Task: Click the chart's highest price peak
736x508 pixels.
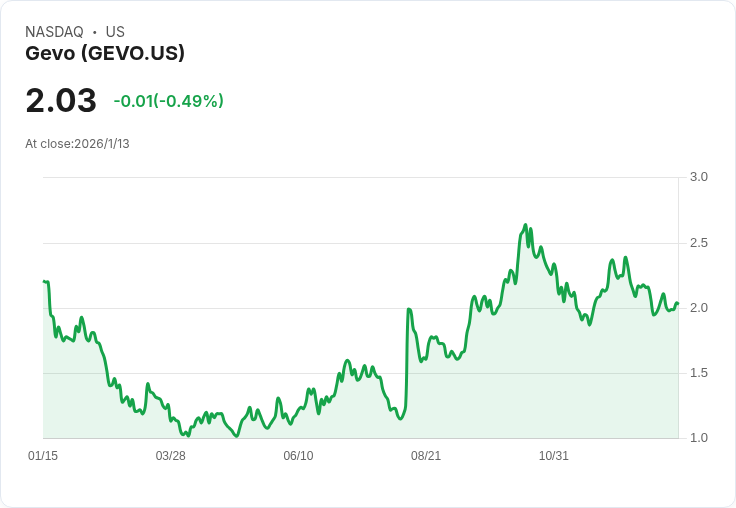Action: (525, 226)
